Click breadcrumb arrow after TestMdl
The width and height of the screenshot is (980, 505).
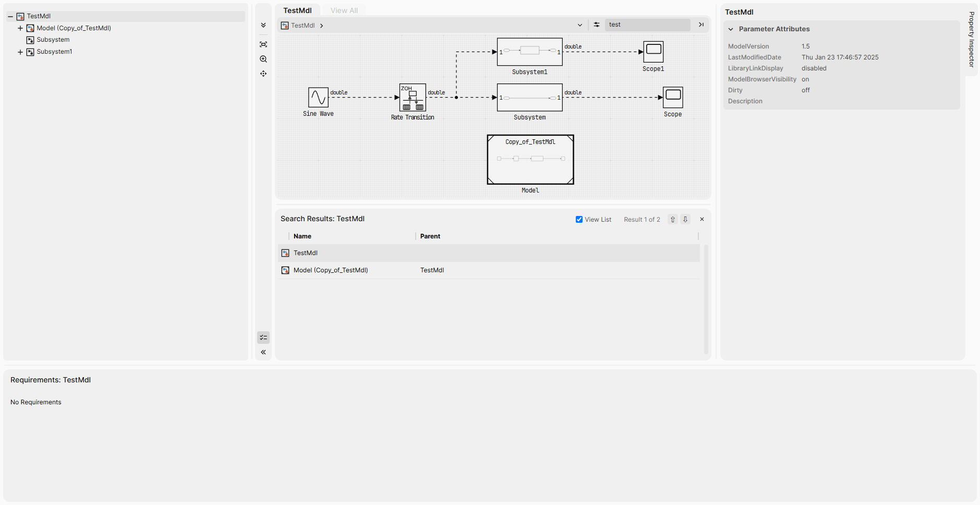pos(322,26)
